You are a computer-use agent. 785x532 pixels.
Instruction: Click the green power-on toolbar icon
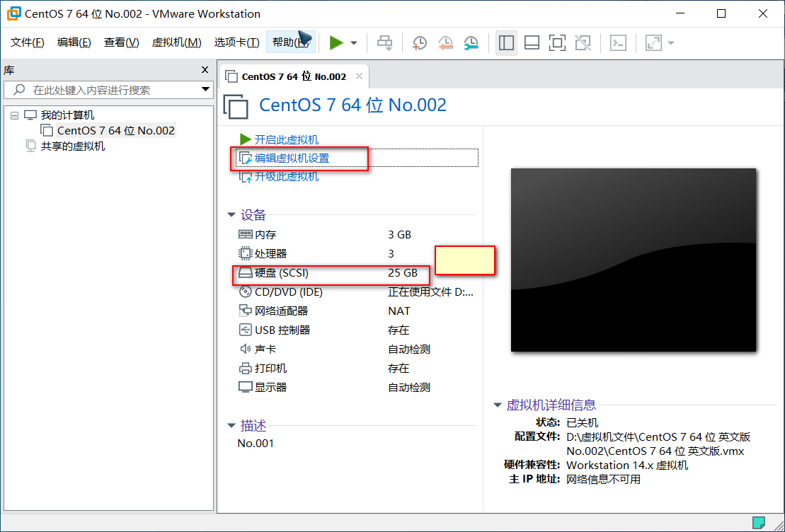coord(338,42)
